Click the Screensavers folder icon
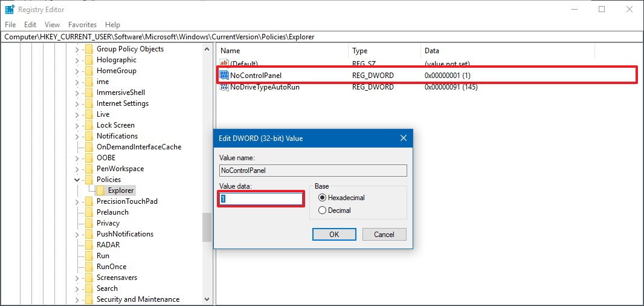The image size is (644, 306). 89,278
